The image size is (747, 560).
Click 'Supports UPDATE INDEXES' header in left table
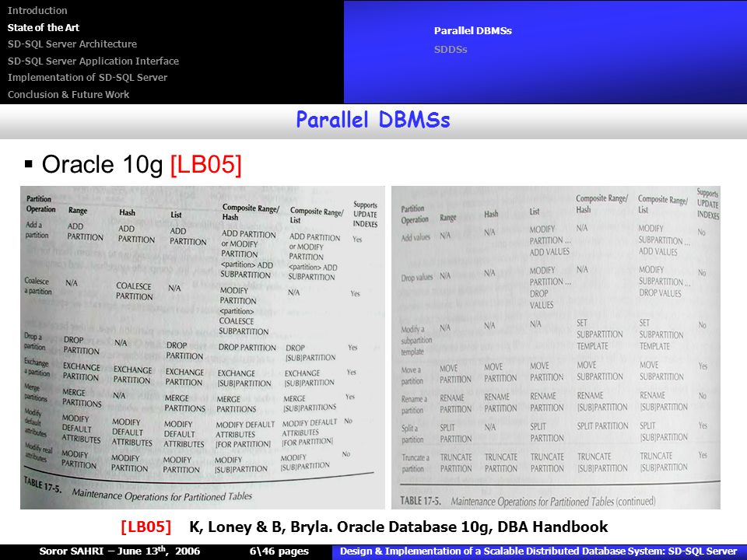tap(366, 215)
